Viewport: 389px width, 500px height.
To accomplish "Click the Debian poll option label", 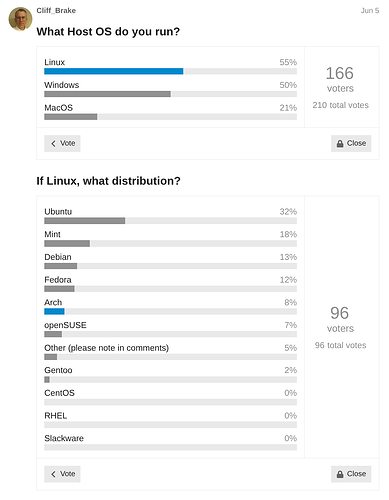I will [x=58, y=257].
